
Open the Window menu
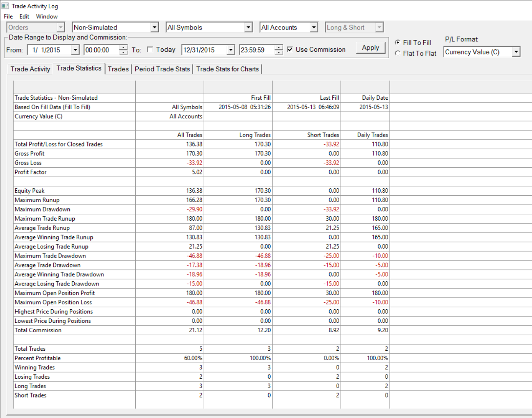tap(47, 16)
